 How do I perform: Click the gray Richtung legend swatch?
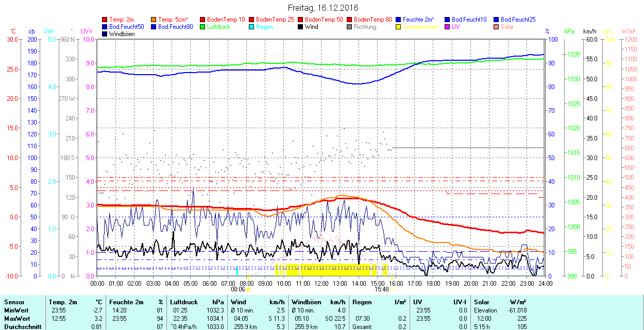tap(350, 27)
